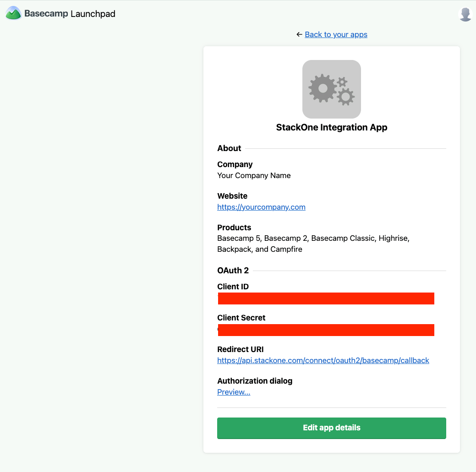Click the redacted Client Secret value
The height and width of the screenshot is (472, 476).
pos(326,330)
